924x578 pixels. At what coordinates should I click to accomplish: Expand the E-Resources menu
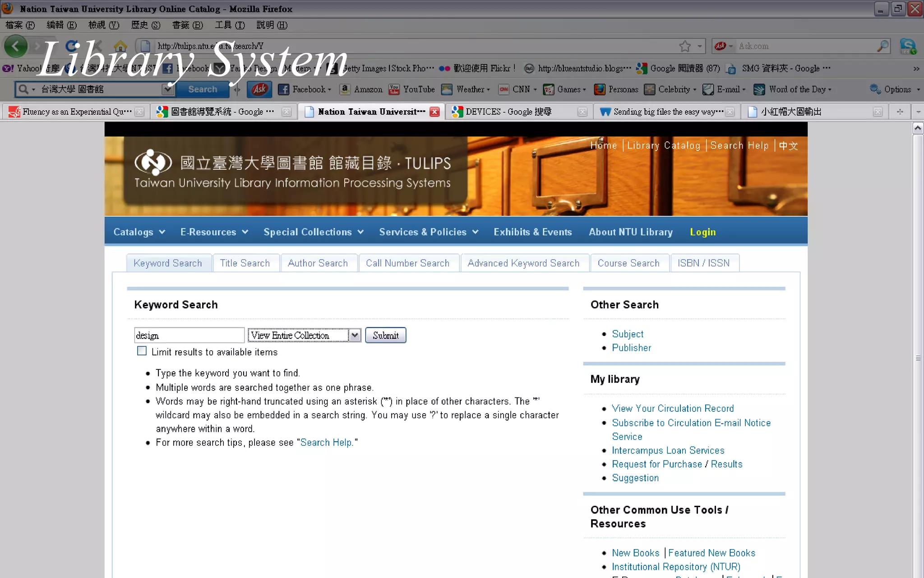click(x=214, y=232)
